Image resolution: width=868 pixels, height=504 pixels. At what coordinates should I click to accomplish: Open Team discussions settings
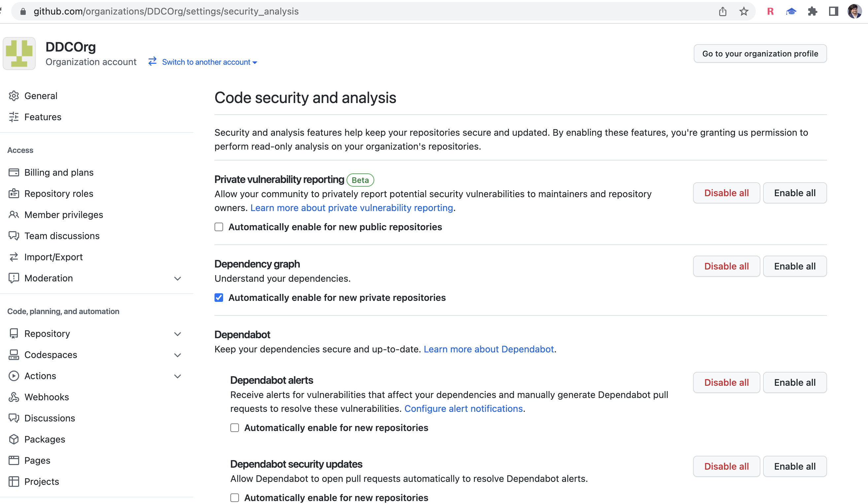(x=62, y=236)
